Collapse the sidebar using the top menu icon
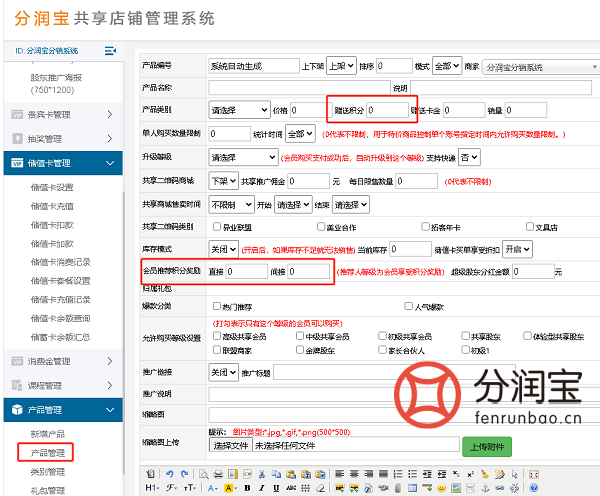Screen dimensions: 600x496 (110, 50)
